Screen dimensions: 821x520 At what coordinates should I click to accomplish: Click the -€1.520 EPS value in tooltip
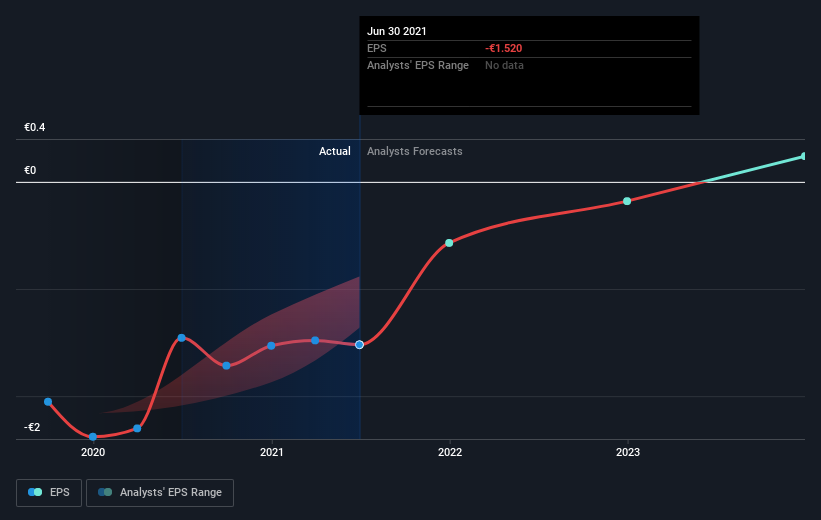pyautogui.click(x=504, y=48)
